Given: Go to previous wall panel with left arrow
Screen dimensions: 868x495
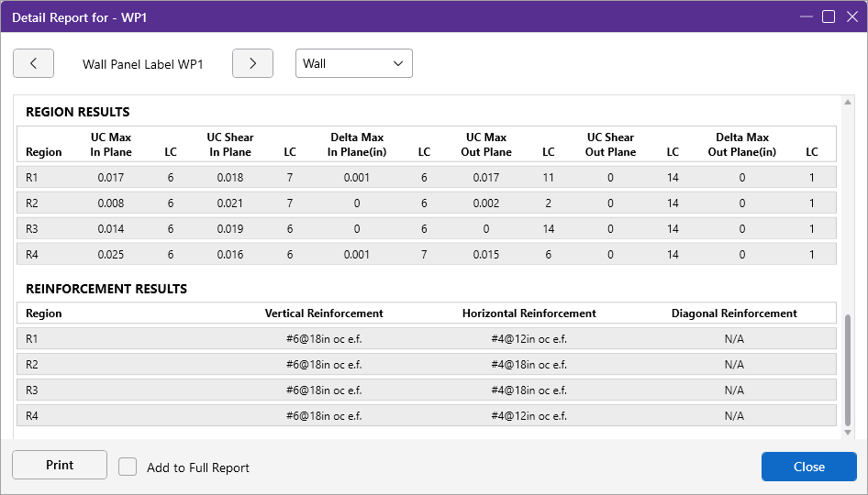Looking at the screenshot, I should 34,64.
